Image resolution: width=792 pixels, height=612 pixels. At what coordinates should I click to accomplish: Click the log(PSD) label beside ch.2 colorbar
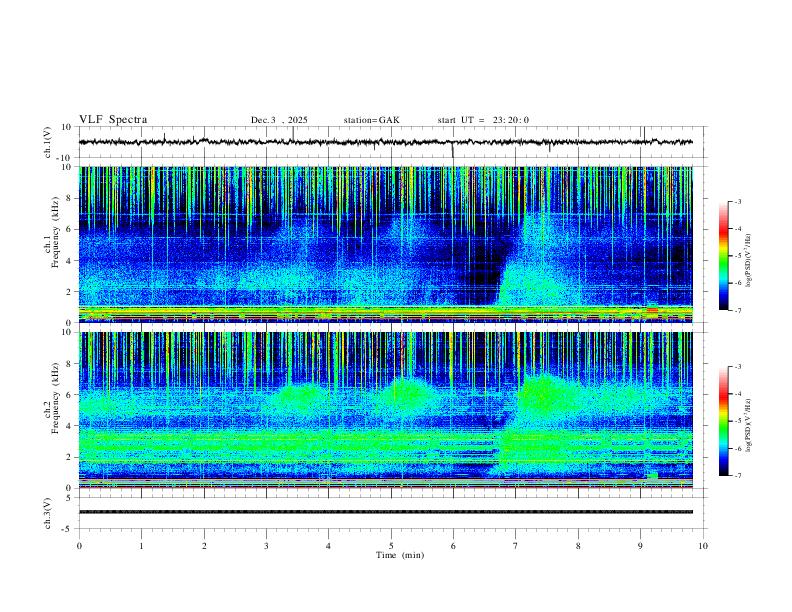(x=749, y=425)
